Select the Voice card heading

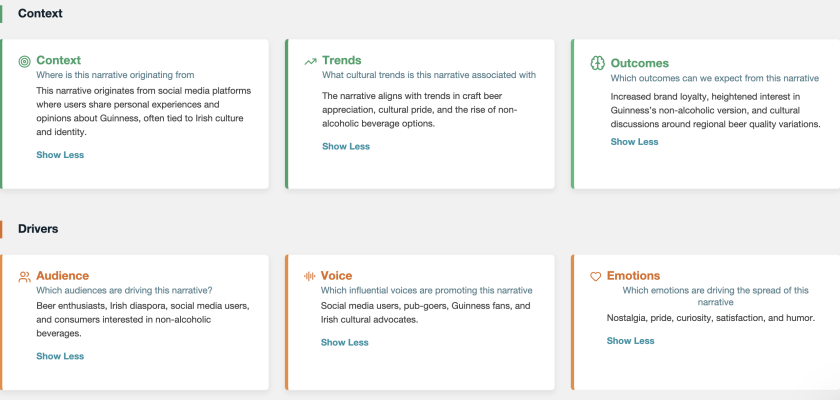[336, 275]
